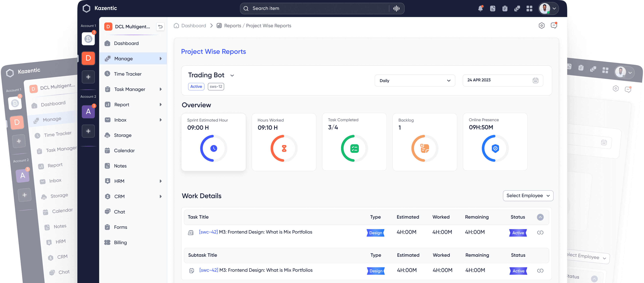Click the voice search waveform icon
The height and width of the screenshot is (283, 644).
click(x=396, y=9)
